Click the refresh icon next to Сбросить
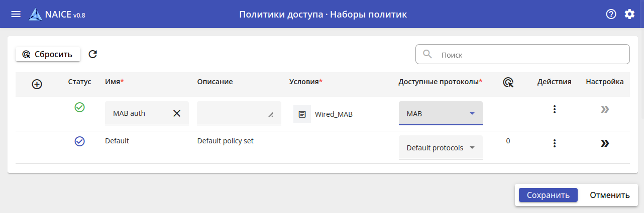Image resolution: width=644 pixels, height=213 pixels. pos(92,54)
